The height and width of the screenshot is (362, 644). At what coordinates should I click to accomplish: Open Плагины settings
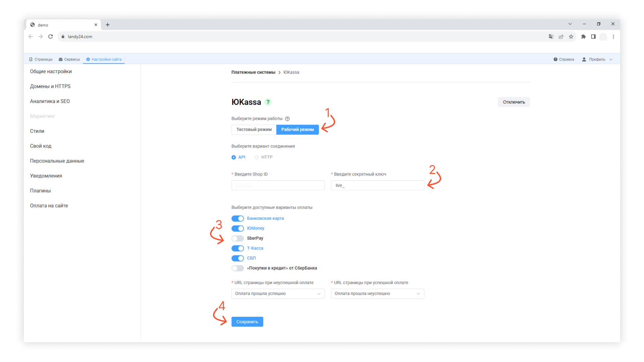[x=40, y=191]
